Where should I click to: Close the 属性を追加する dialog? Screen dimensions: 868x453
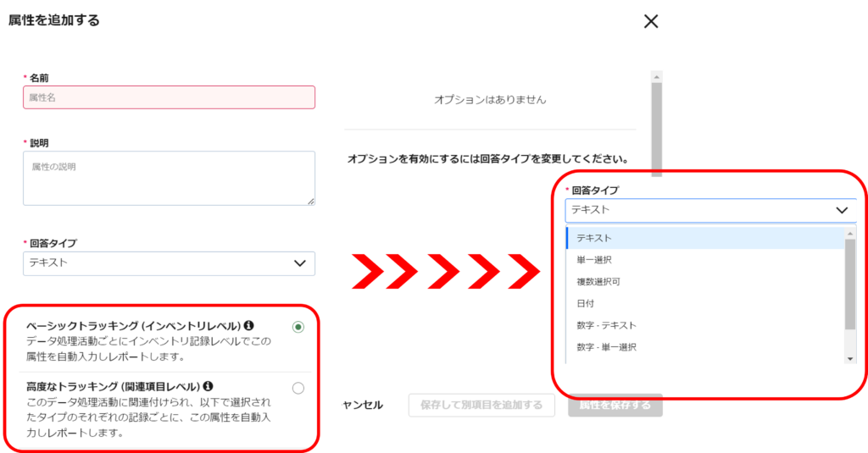click(651, 22)
